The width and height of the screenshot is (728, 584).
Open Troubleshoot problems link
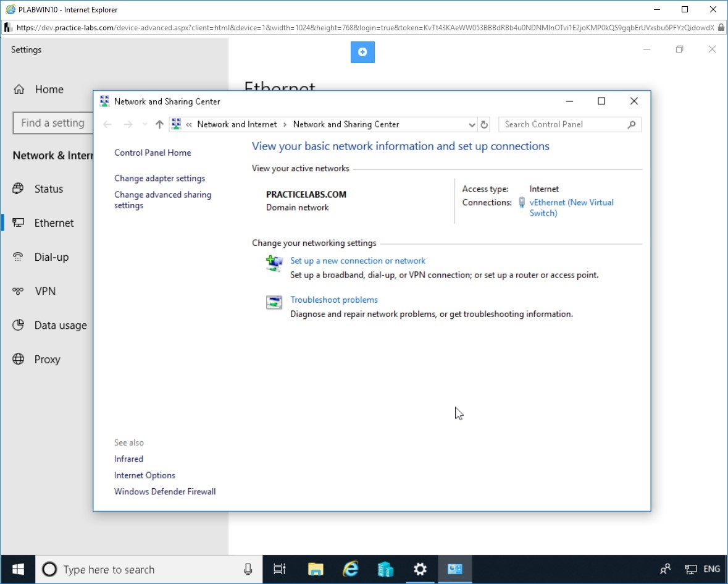click(x=334, y=300)
